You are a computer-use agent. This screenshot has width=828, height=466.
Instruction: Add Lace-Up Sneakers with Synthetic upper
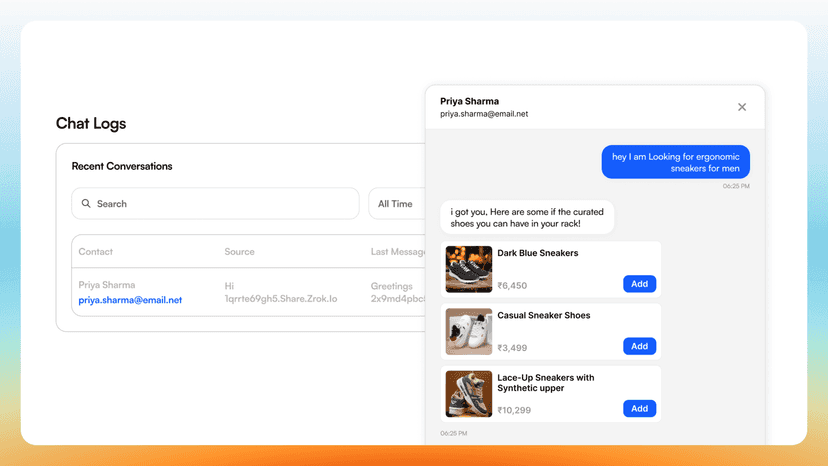639,408
